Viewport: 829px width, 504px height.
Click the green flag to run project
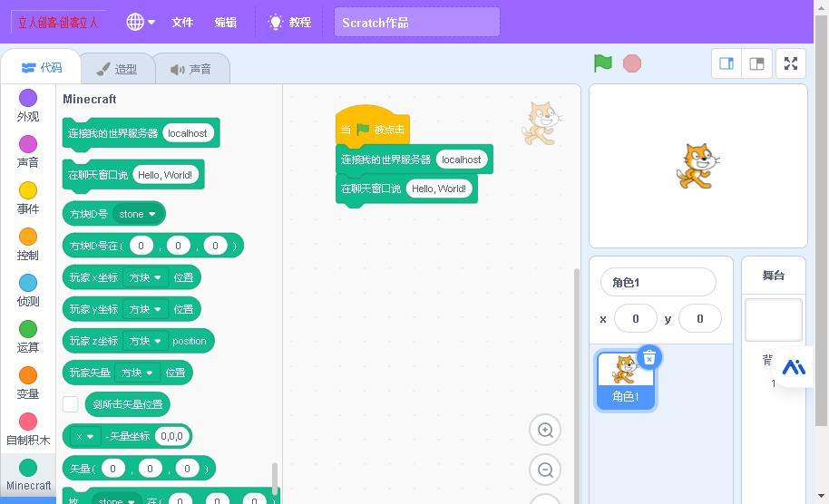point(603,63)
